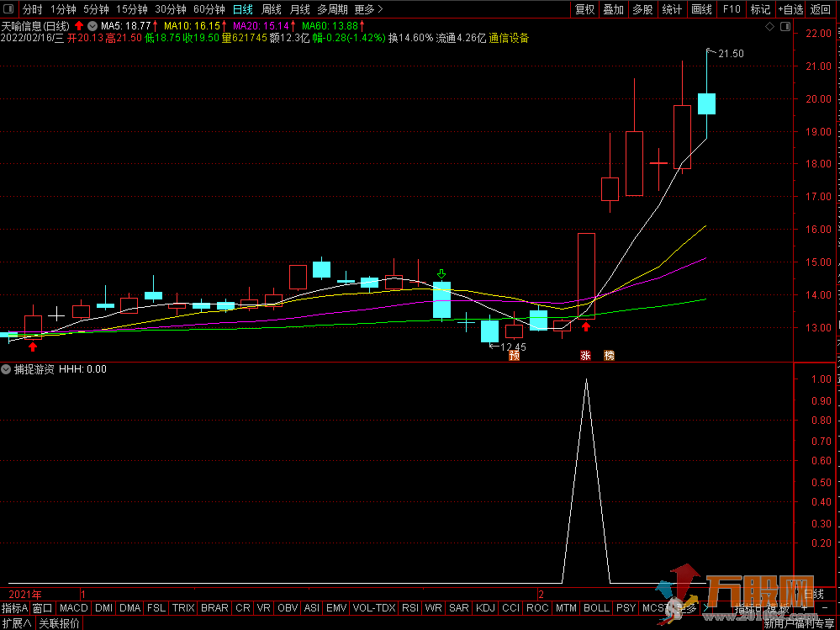The image size is (840, 630).
Task: Switch indicator to OBV
Action: pos(288,608)
